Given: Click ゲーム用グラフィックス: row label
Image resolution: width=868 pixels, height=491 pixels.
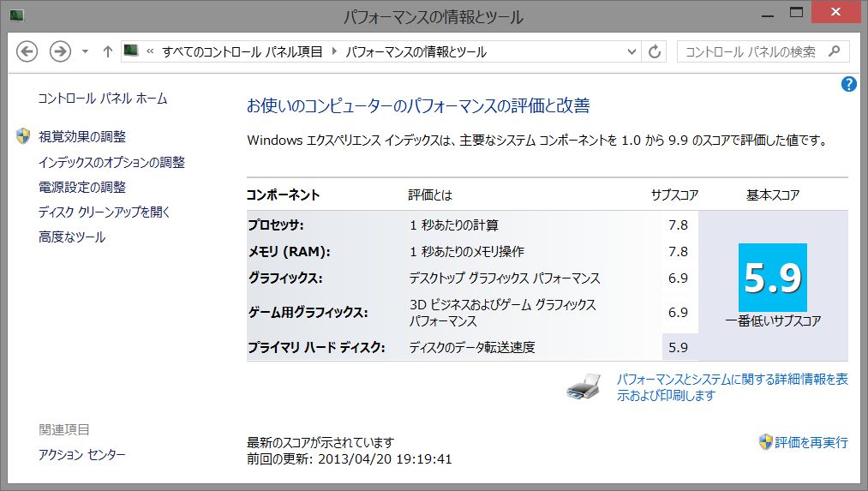Looking at the screenshot, I should tap(308, 313).
